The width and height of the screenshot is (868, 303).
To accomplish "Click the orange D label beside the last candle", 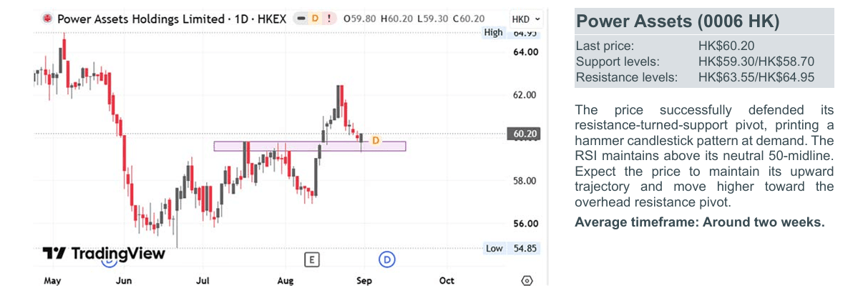I will [x=376, y=140].
